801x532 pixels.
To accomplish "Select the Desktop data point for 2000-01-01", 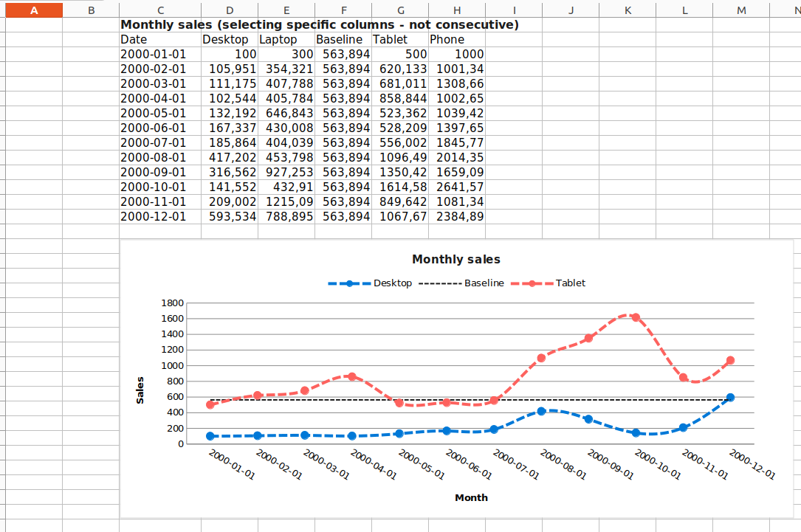I will [x=210, y=436].
